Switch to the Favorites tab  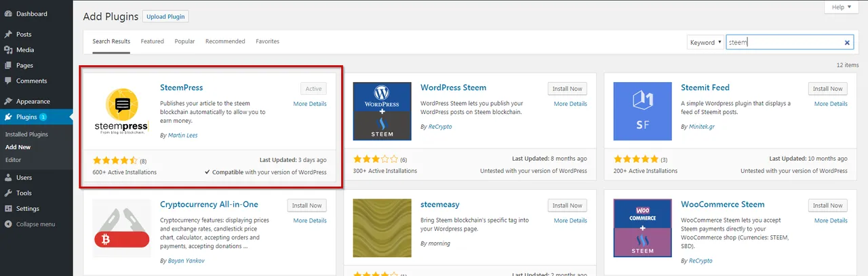[267, 41]
